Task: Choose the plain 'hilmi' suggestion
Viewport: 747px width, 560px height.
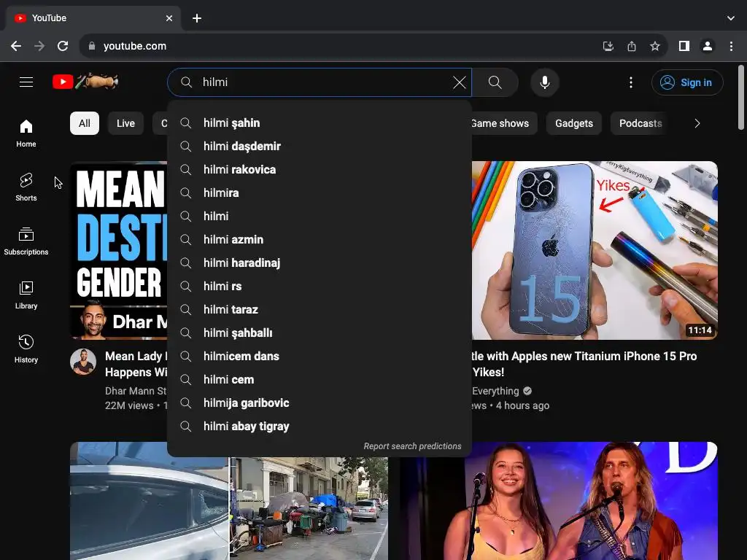Action: 320,216
